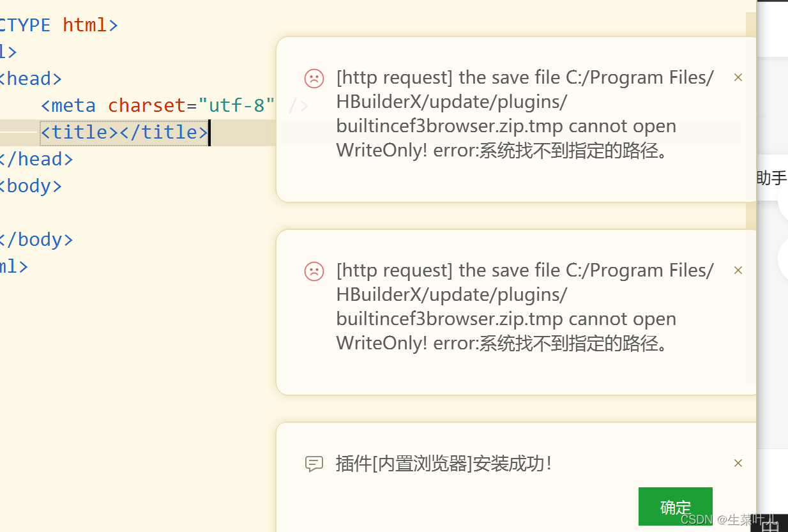The width and height of the screenshot is (788, 532).
Task: Close the top error notification
Action: coord(738,78)
